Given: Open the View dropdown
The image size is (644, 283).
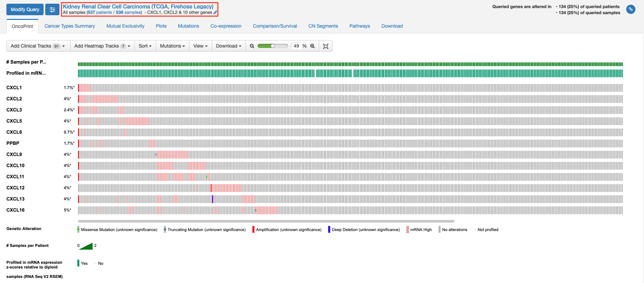Looking at the screenshot, I should point(201,46).
